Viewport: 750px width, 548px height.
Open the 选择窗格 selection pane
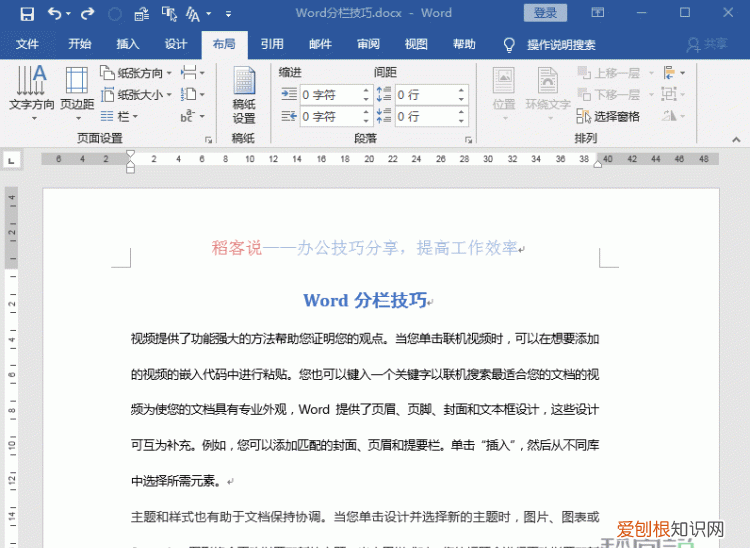[608, 116]
